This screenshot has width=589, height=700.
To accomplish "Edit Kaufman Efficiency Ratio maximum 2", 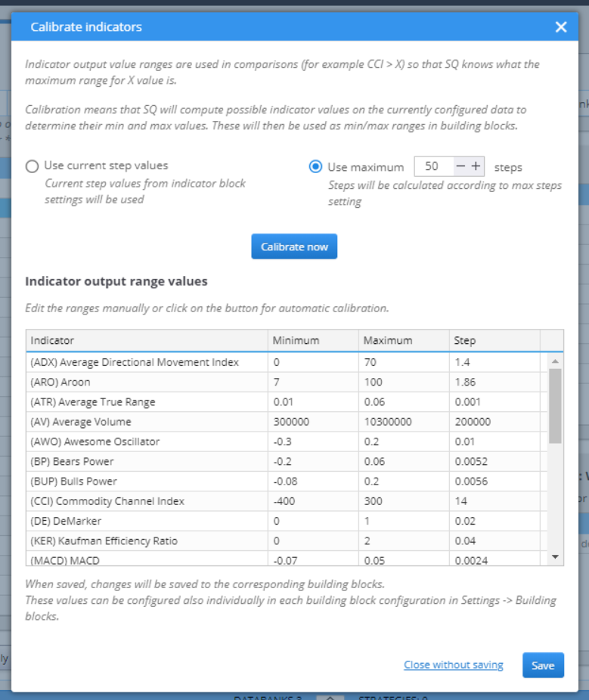I will [404, 541].
